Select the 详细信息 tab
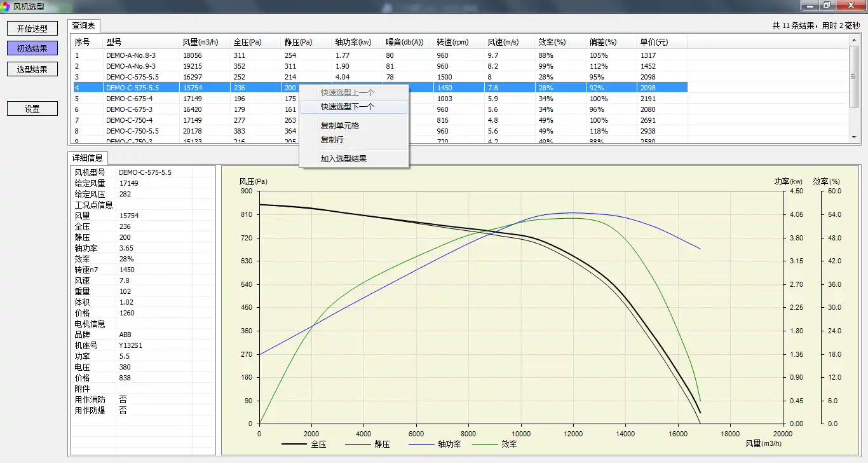Viewport: 868px width, 463px height. (x=88, y=158)
